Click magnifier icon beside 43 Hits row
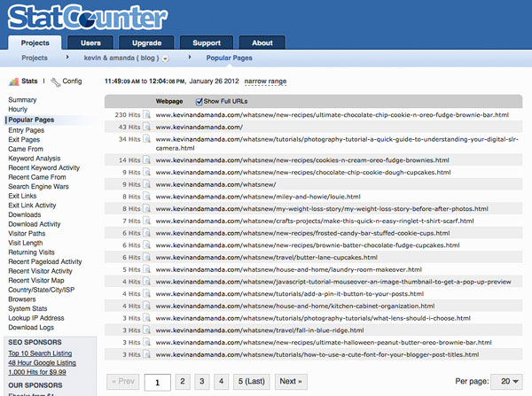 point(146,127)
